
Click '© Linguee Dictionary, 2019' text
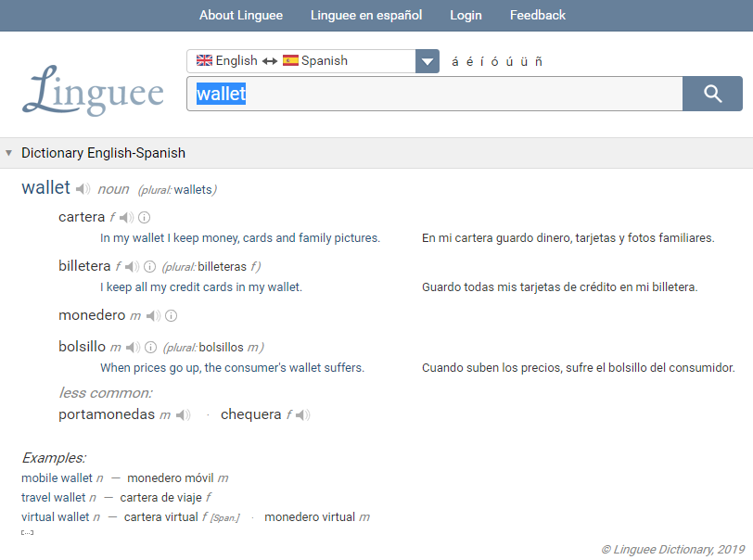pyautogui.click(x=673, y=550)
